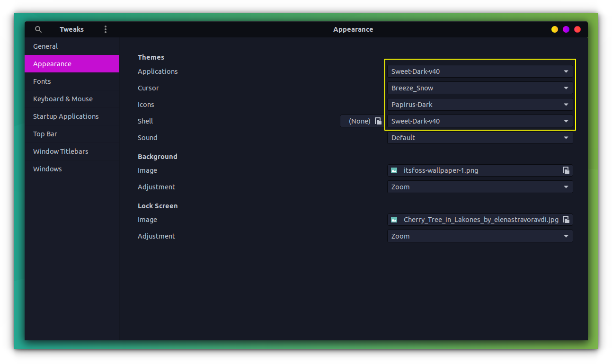Open the Sound theme dropdown showing Default
Screen dimensions: 612x364
[x=479, y=137]
